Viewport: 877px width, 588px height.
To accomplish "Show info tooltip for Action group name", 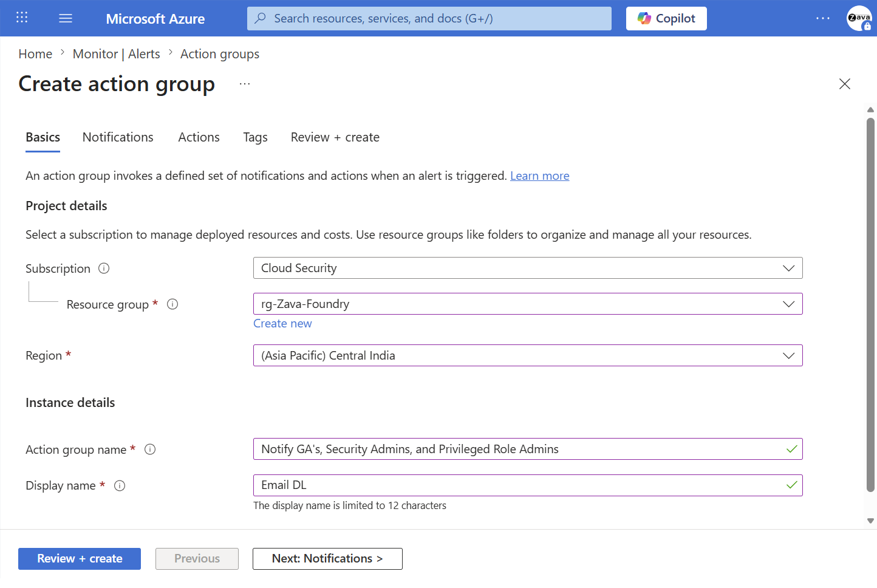I will click(x=150, y=450).
